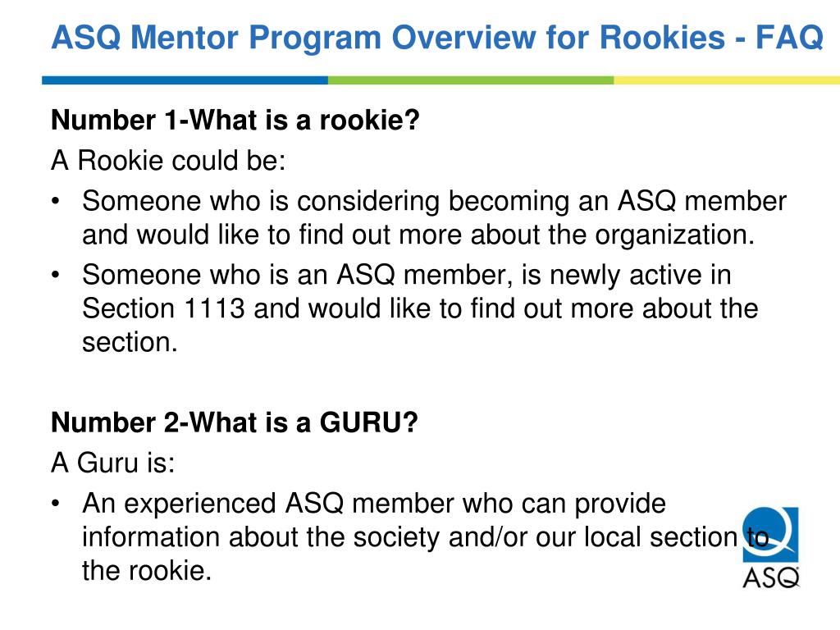This screenshot has height=630, width=840.
Task: Click the phrase 'the rookie.' at the bottom
Action: [x=147, y=571]
